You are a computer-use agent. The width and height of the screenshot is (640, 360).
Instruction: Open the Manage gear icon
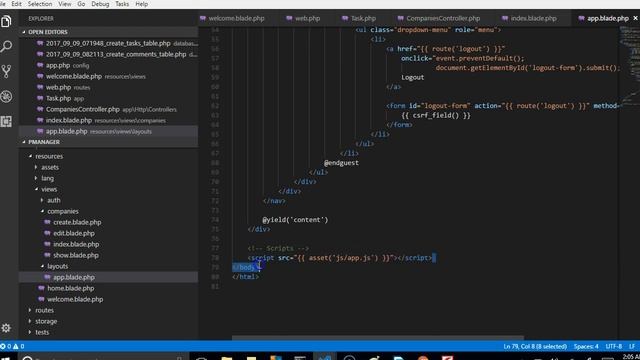pos(6,328)
